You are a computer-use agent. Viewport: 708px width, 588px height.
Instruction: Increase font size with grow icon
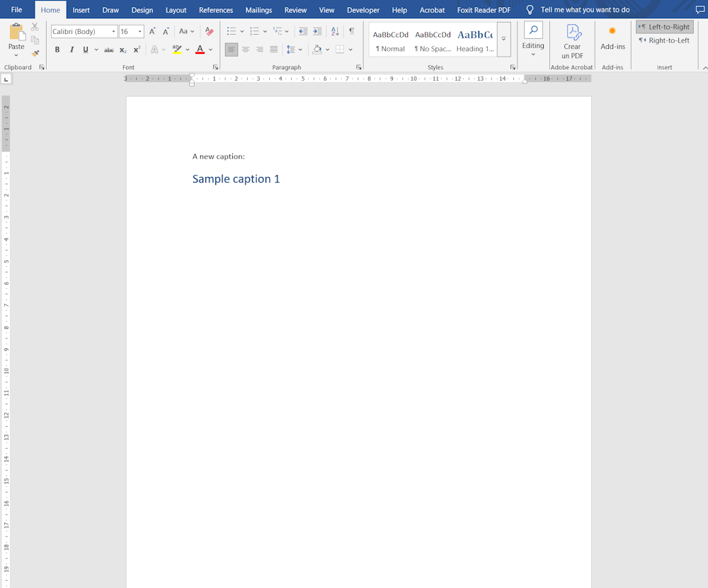[152, 31]
